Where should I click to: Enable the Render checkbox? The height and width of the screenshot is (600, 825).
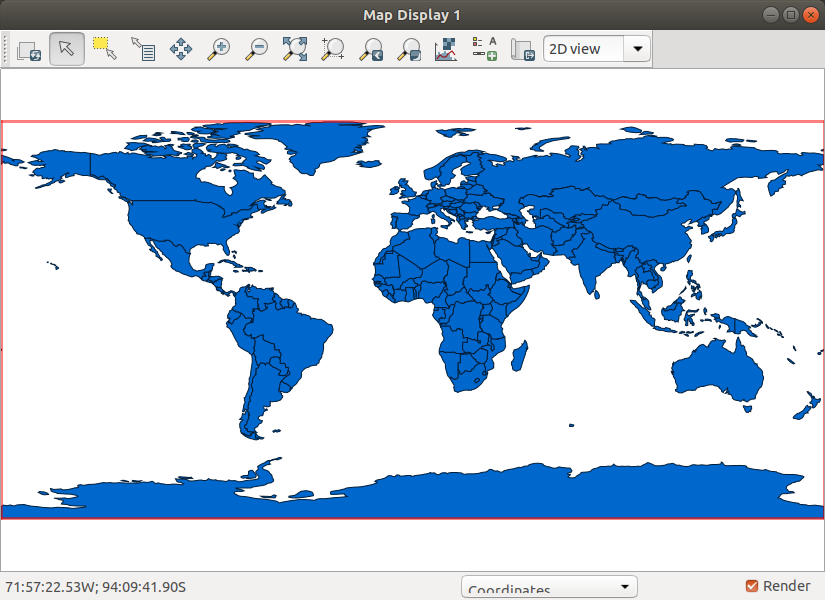coord(753,586)
